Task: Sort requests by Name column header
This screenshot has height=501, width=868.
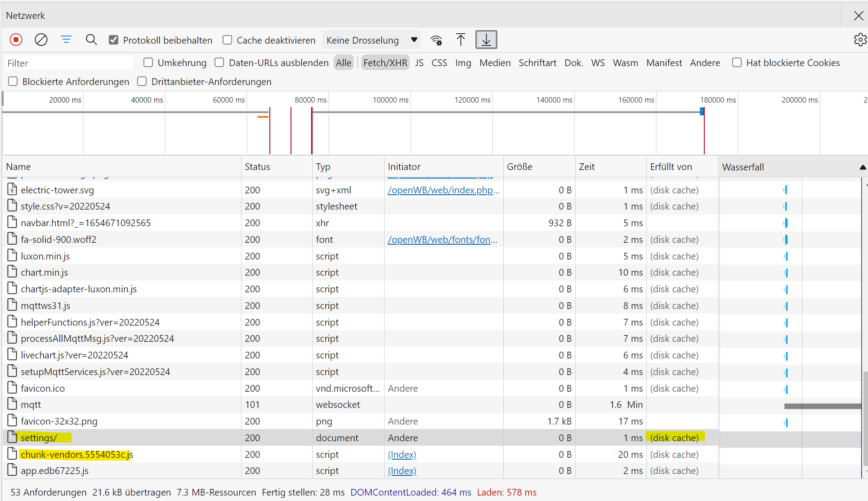Action: coord(18,167)
